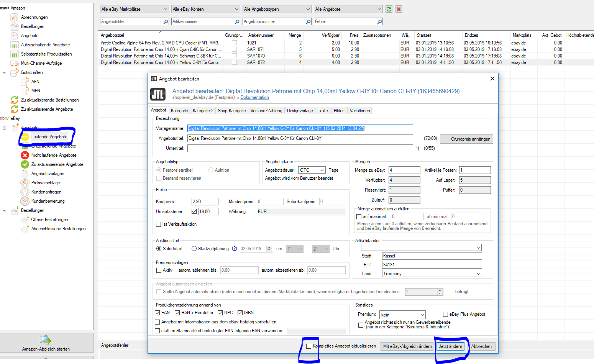Click Abbrechen button
The height and width of the screenshot is (364, 594).
[x=481, y=346]
